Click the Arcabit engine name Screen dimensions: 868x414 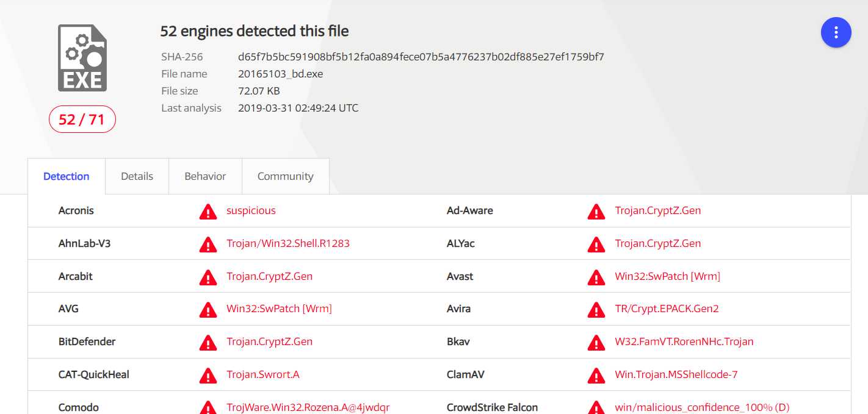click(76, 276)
